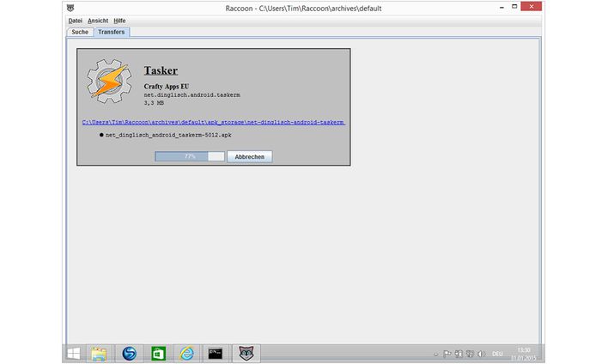
Task: Open File Explorer from the taskbar
Action: 99,354
